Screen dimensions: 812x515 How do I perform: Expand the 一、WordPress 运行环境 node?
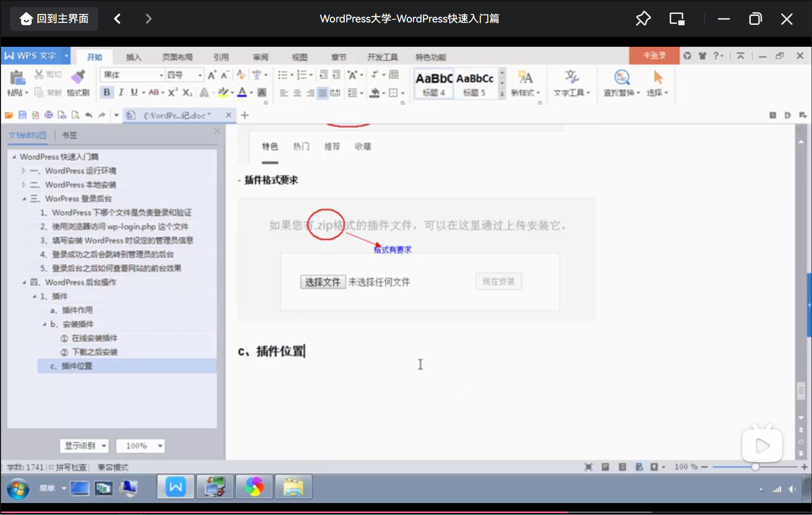point(24,171)
